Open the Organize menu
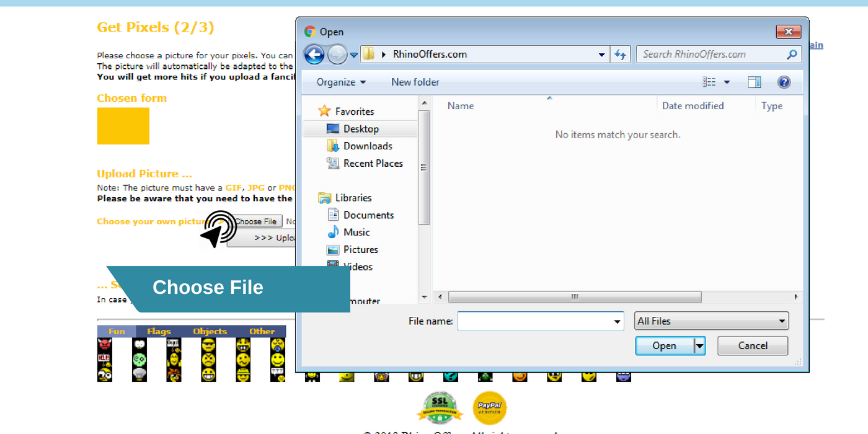The image size is (868, 434). click(341, 82)
